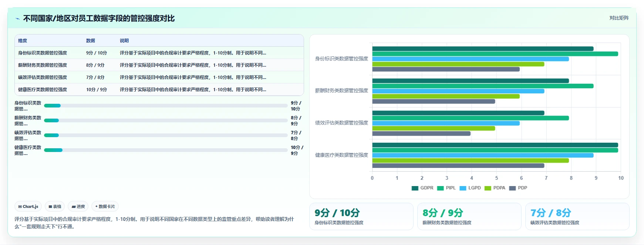Click the PDPA legend color swatch
Viewport: 644px width, 245px height.
488,188
